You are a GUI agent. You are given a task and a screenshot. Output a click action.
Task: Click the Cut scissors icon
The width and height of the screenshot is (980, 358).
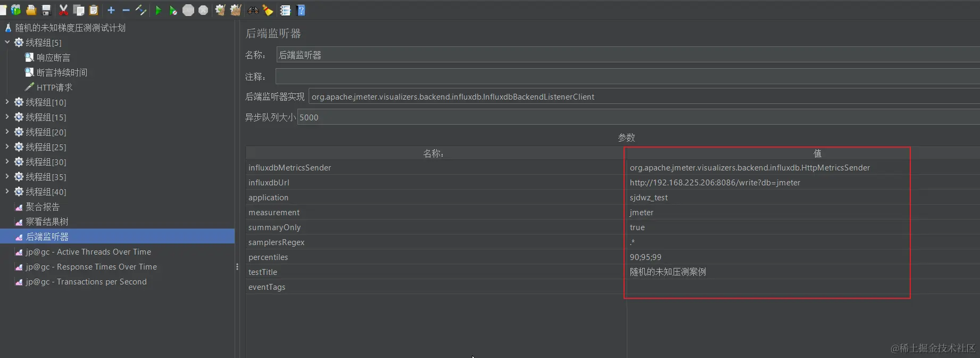coord(63,10)
